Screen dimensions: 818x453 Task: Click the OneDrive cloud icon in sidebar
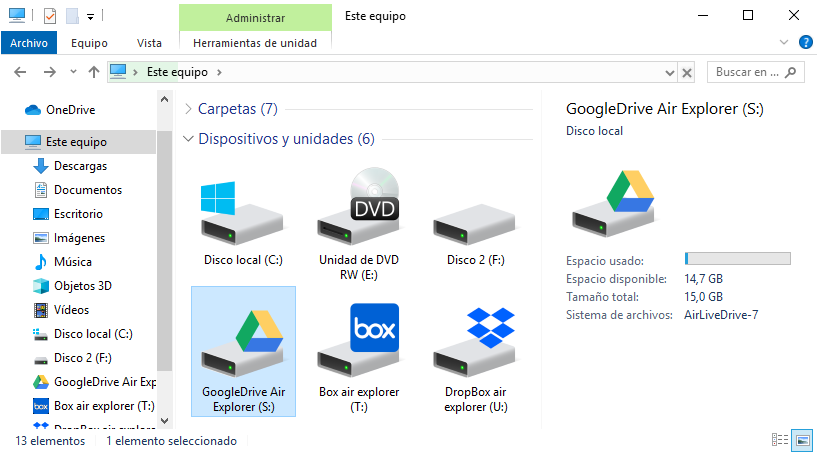(x=33, y=110)
